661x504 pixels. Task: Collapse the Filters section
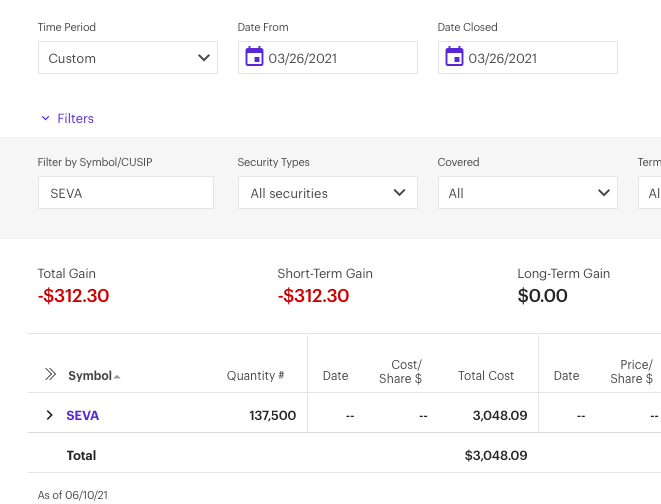67,118
